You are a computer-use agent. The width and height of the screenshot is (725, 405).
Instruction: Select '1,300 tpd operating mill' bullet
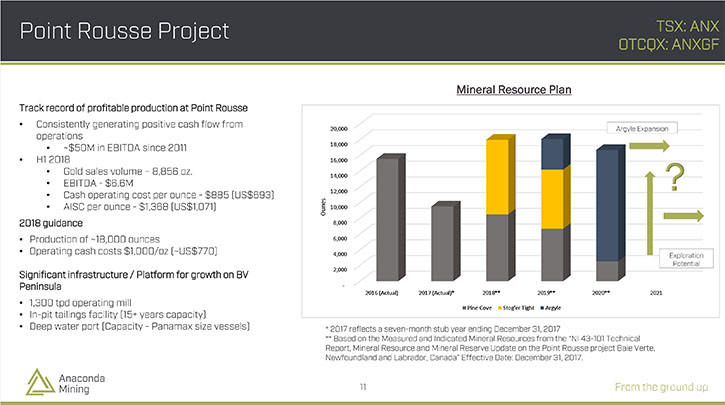coord(80,303)
